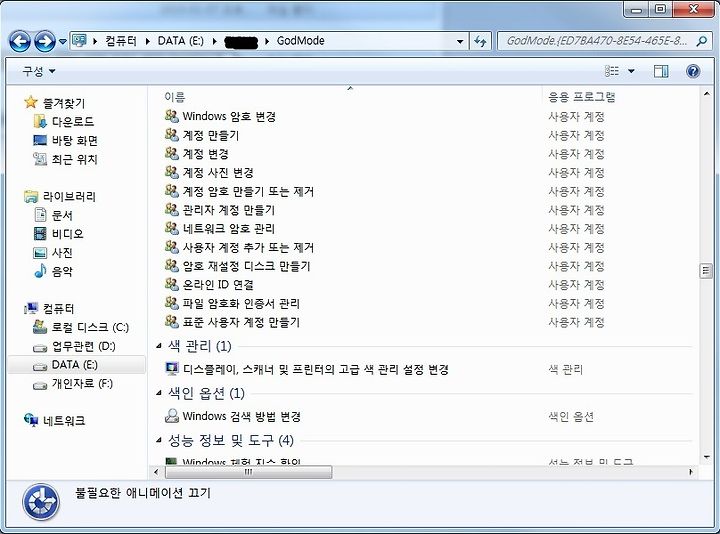Open 최근 위치 in favorites
This screenshot has height=534, width=720.
click(x=74, y=159)
